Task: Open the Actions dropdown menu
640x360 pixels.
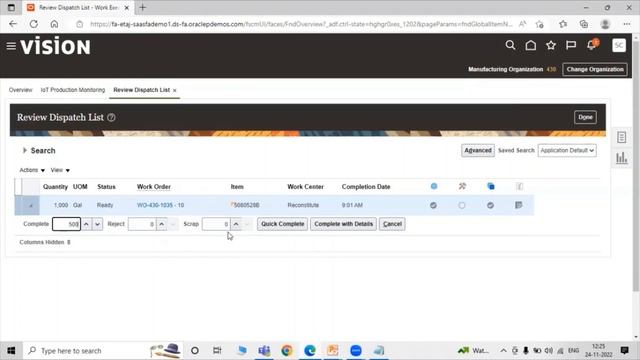Action: click(x=32, y=170)
